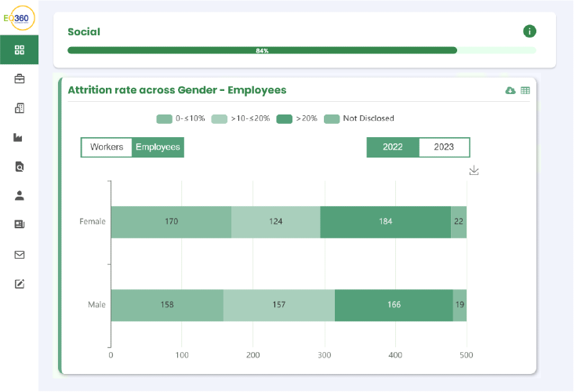The height and width of the screenshot is (392, 574).
Task: Click the Female bar segment 124
Action: [276, 222]
